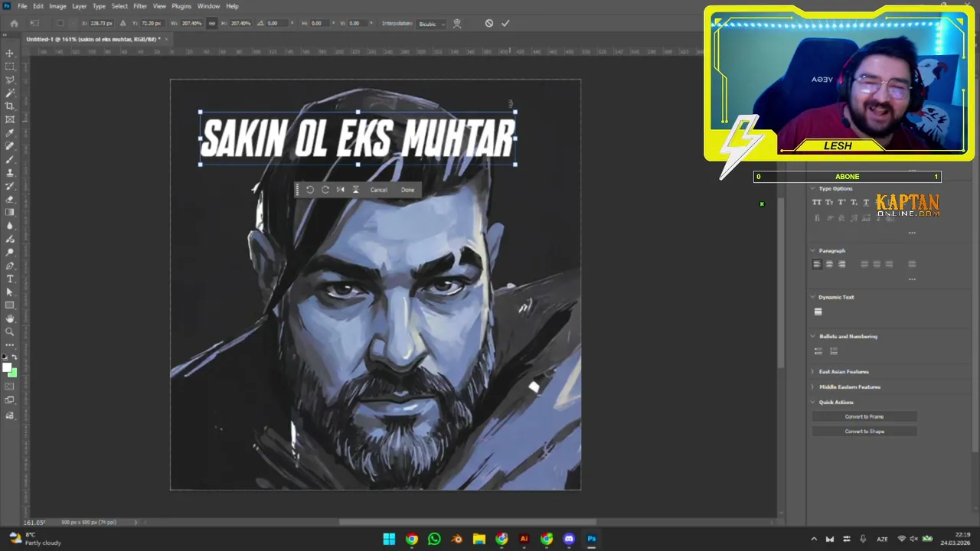Toggle Subscript in Type Options
The width and height of the screenshot is (980, 551).
[x=854, y=203]
